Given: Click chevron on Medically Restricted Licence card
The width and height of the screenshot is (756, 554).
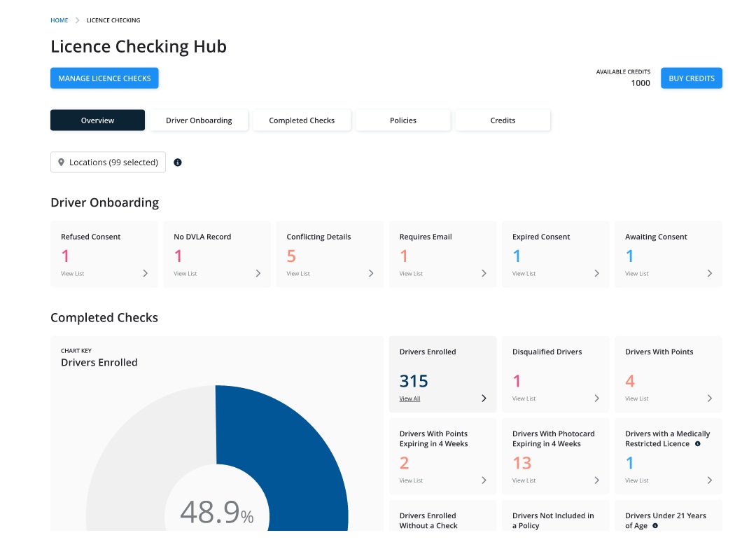Looking at the screenshot, I should [x=709, y=480].
